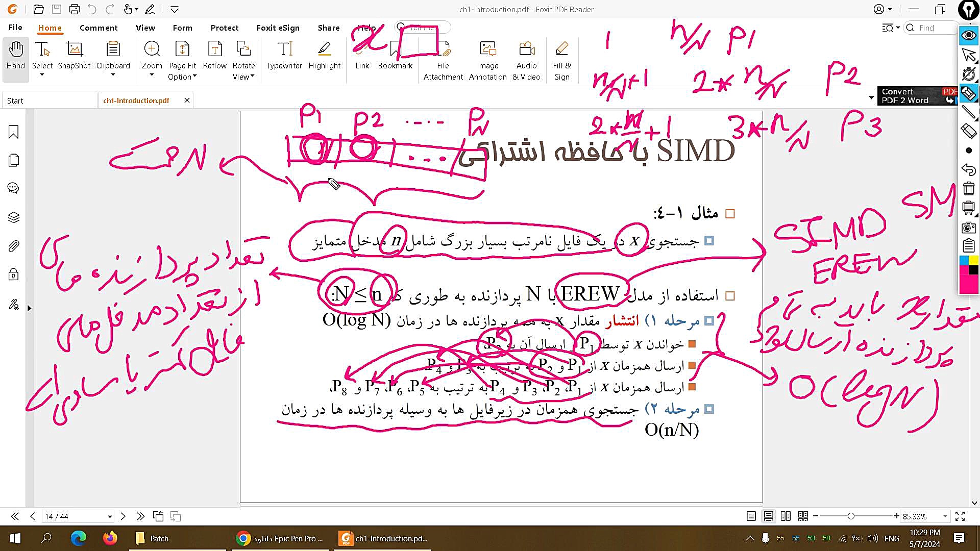Image resolution: width=980 pixels, height=551 pixels.
Task: Toggle the Epic Pen main nib button
Action: (x=968, y=10)
